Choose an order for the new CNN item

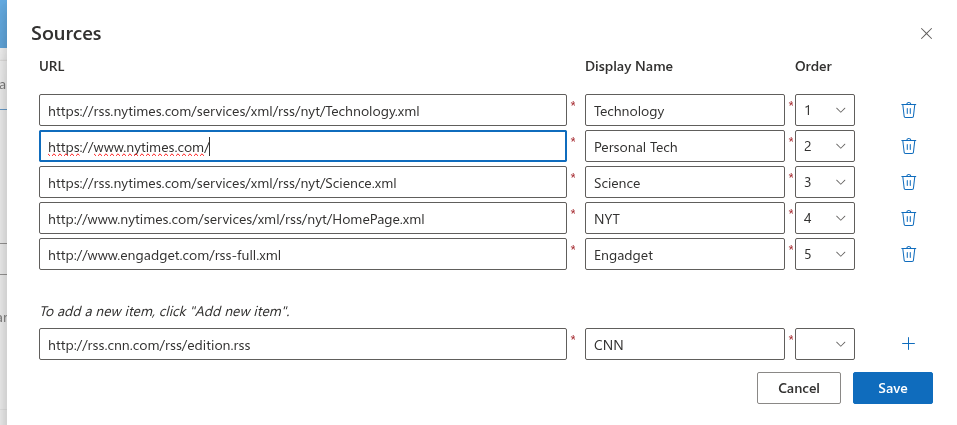825,344
